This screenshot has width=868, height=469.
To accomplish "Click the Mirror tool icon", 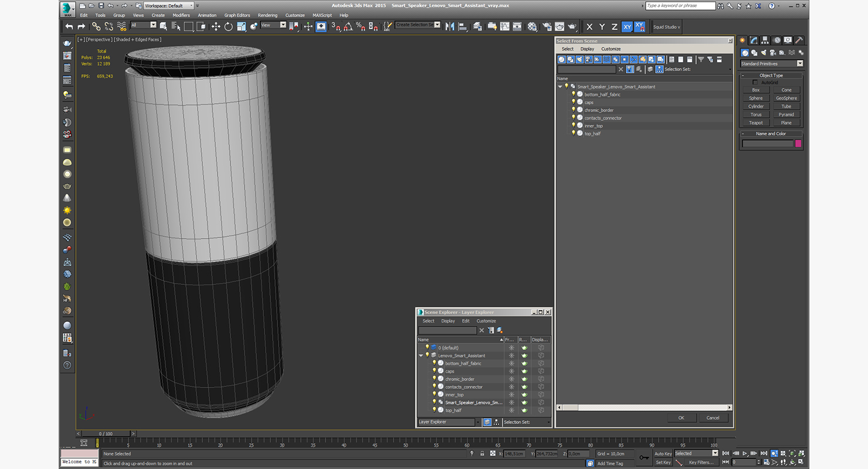I will pos(450,26).
